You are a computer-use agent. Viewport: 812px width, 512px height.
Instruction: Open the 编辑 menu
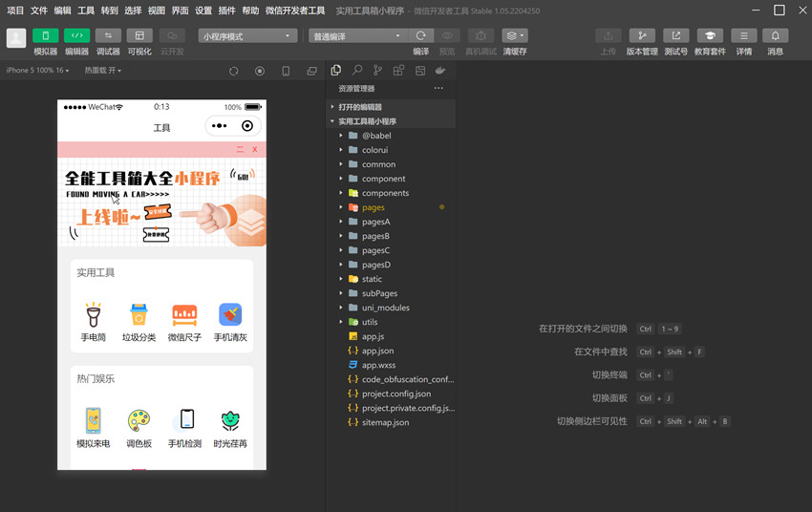tap(63, 11)
